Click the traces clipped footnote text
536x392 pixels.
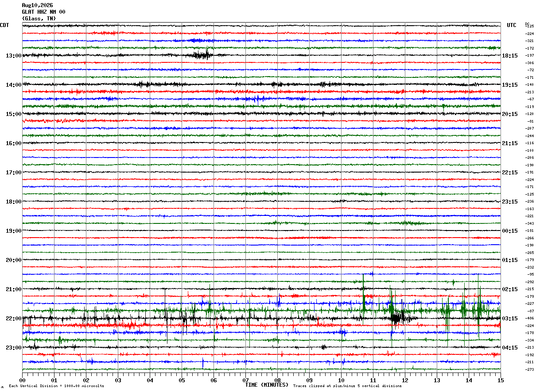(347, 386)
